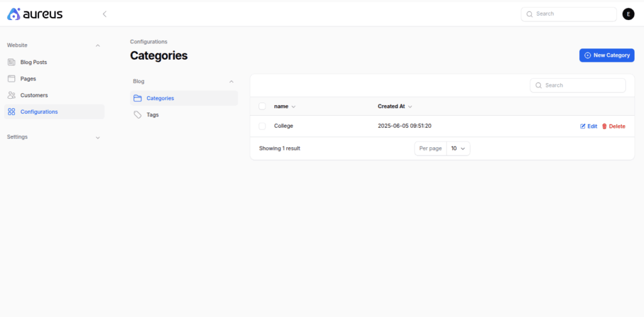Screen dimensions: 644x317
Task: Click the Per page label
Action: pyautogui.click(x=430, y=148)
